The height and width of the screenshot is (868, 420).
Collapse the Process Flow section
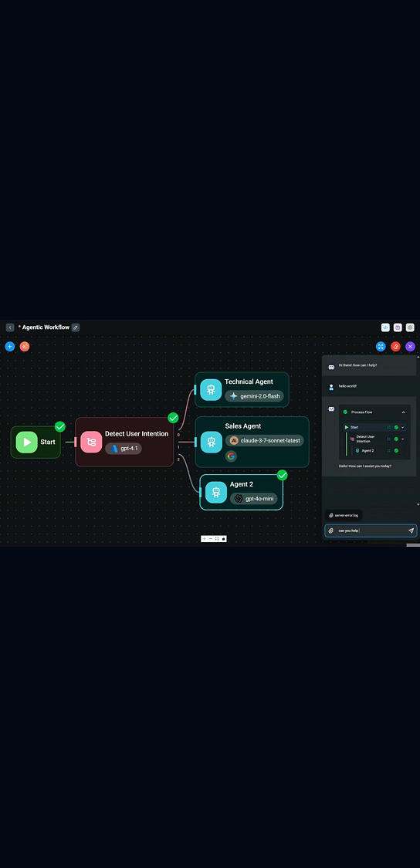coord(403,412)
